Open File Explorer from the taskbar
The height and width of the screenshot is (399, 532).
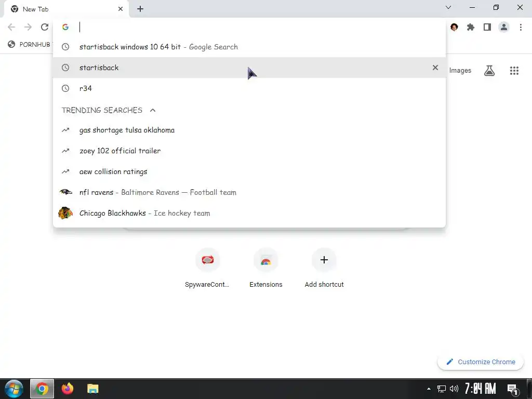92,389
